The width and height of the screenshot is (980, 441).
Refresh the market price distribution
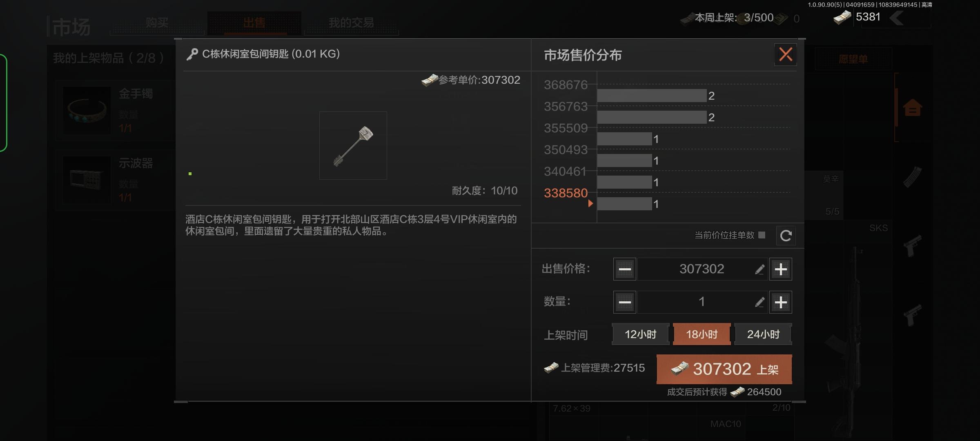click(x=786, y=236)
